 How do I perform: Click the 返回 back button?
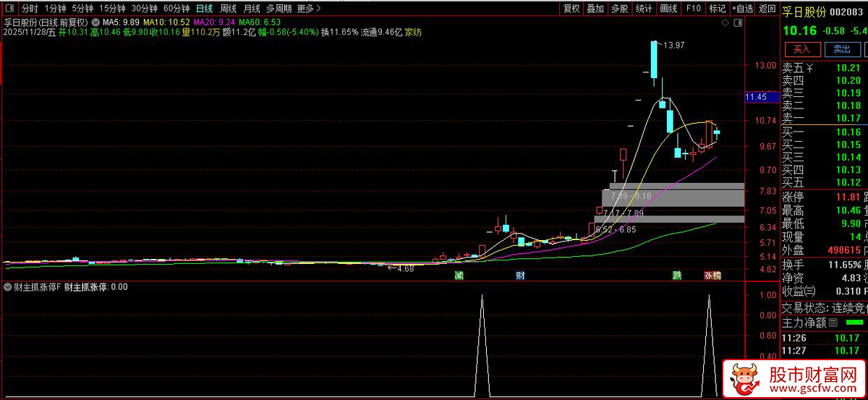tap(767, 9)
